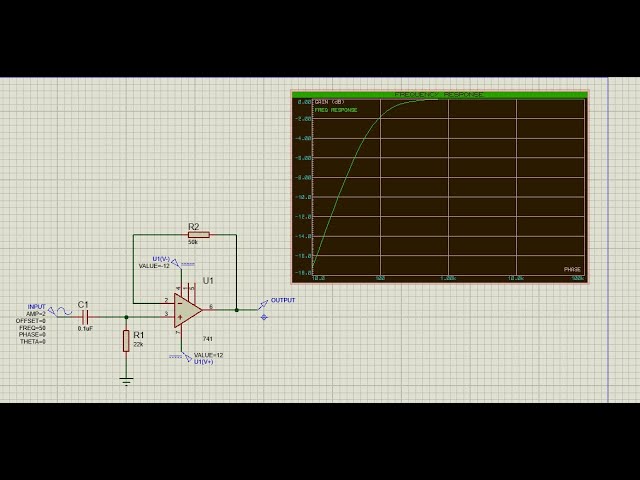The width and height of the screenshot is (640, 480).
Task: Click the VALUE=12 supply text
Action: tap(209, 355)
